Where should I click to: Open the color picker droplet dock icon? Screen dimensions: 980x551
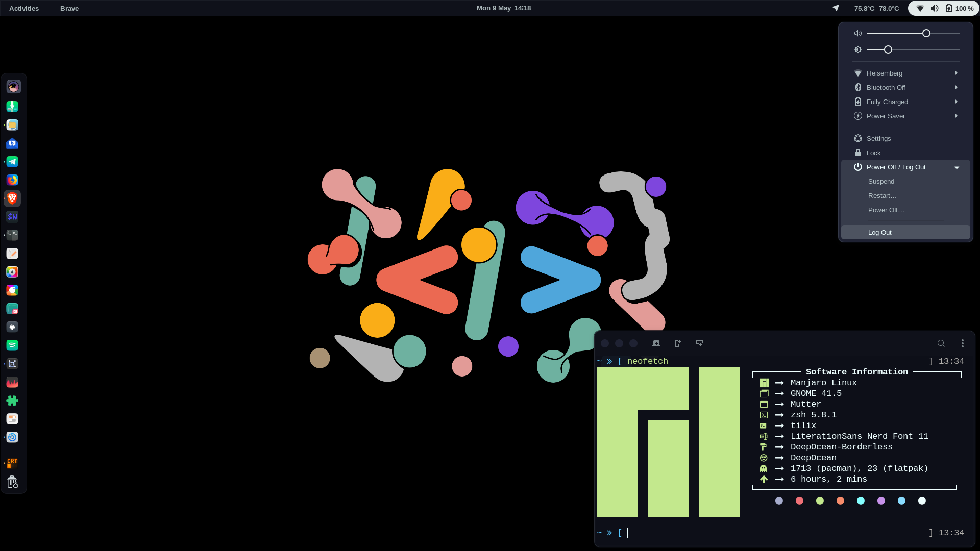coord(12,272)
